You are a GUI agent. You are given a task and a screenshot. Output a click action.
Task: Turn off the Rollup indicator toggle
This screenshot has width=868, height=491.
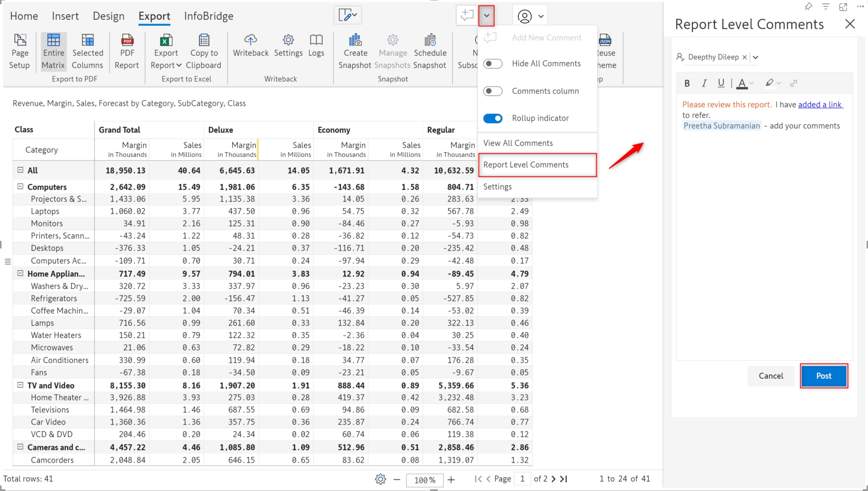493,119
